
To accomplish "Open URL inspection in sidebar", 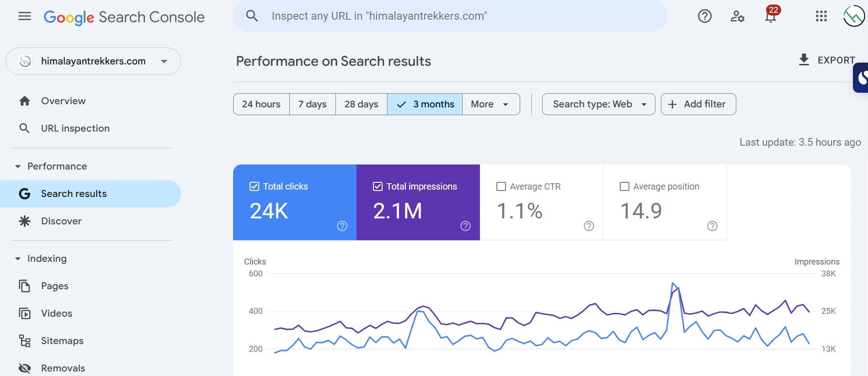I will 75,128.
